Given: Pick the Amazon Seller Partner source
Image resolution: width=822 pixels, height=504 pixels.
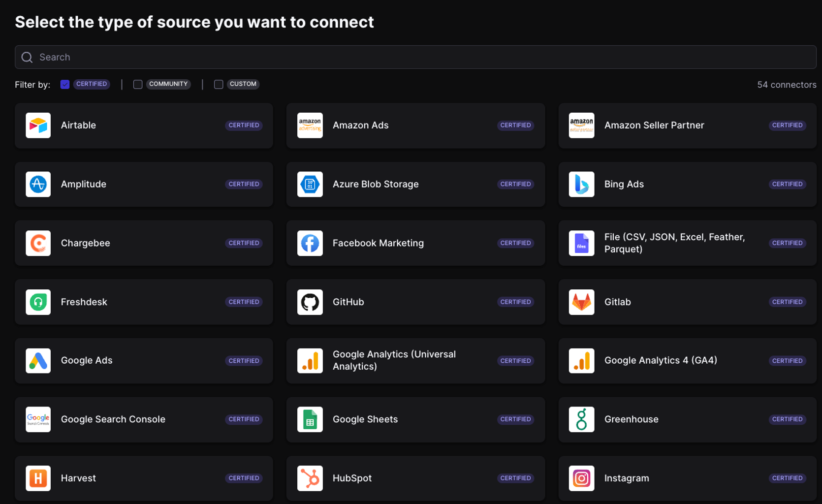Looking at the screenshot, I should coord(687,126).
